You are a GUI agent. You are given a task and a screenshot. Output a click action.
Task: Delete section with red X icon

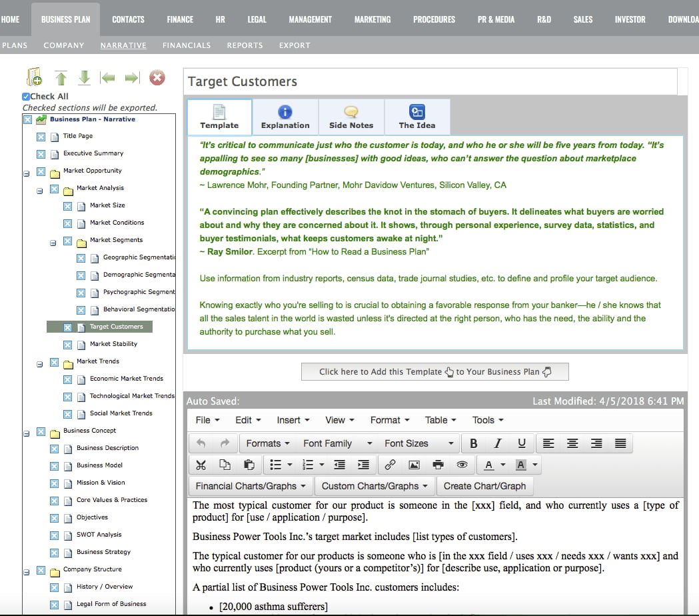[157, 77]
